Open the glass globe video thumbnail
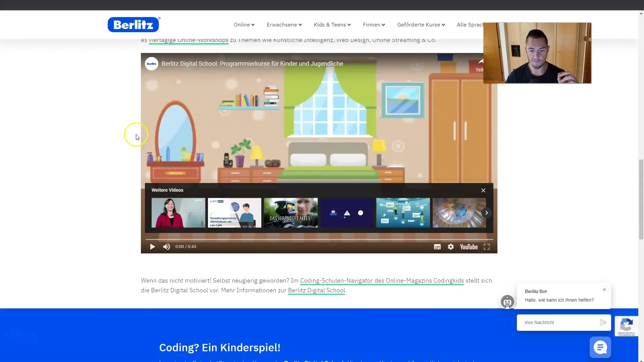Image resolution: width=644 pixels, height=362 pixels. pyautogui.click(x=459, y=213)
